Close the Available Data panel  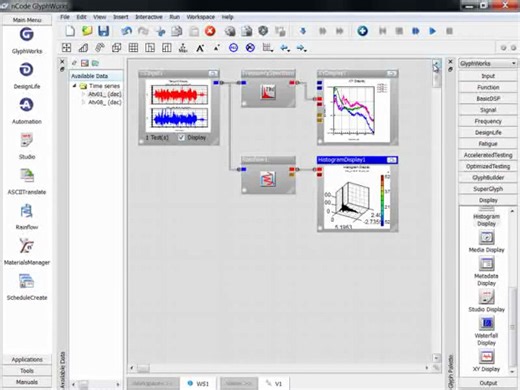(62, 62)
